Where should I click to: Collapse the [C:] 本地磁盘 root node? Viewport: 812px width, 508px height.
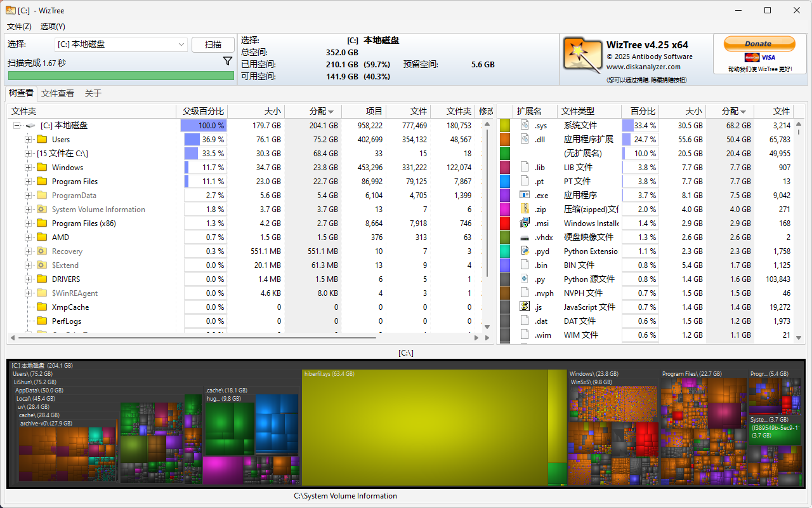pos(17,126)
